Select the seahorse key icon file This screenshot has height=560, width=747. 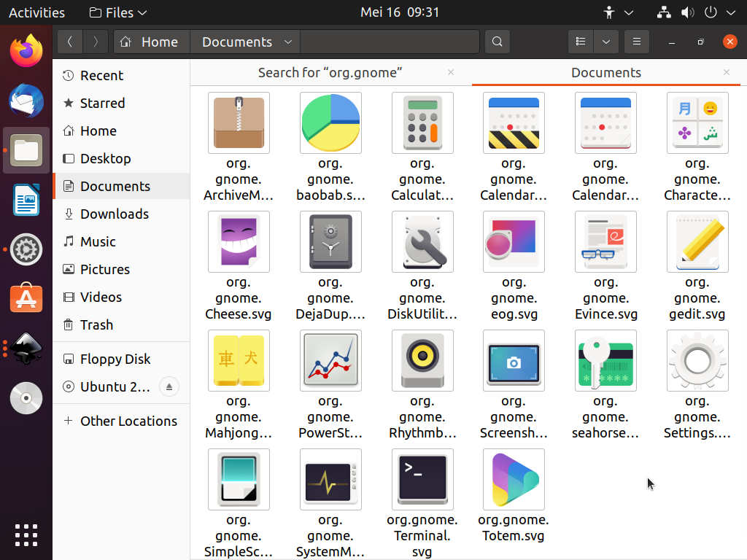pos(605,360)
